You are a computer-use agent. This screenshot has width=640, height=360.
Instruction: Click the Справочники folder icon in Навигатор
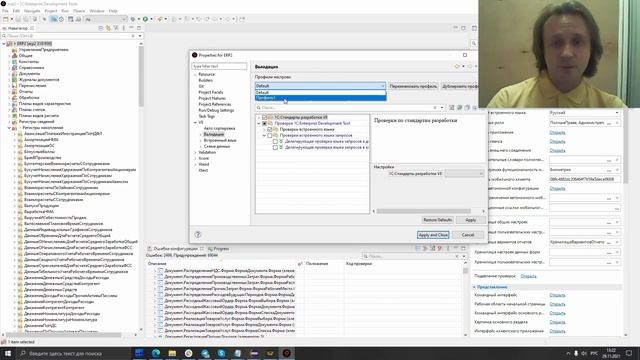[15, 67]
